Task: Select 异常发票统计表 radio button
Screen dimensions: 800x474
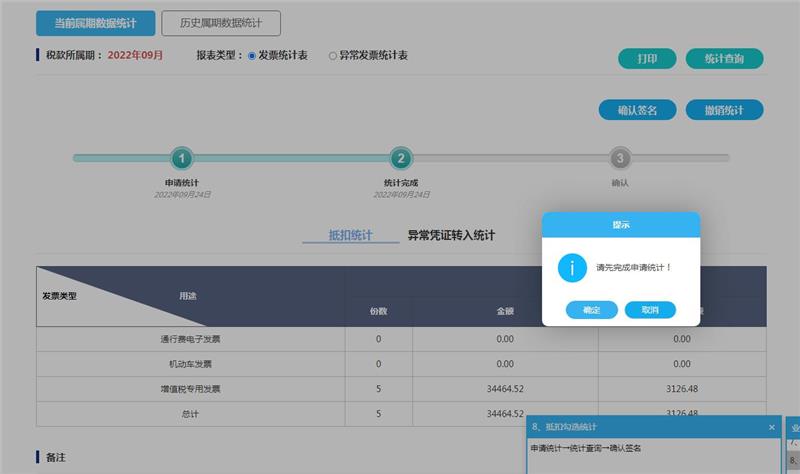Action: click(x=333, y=56)
